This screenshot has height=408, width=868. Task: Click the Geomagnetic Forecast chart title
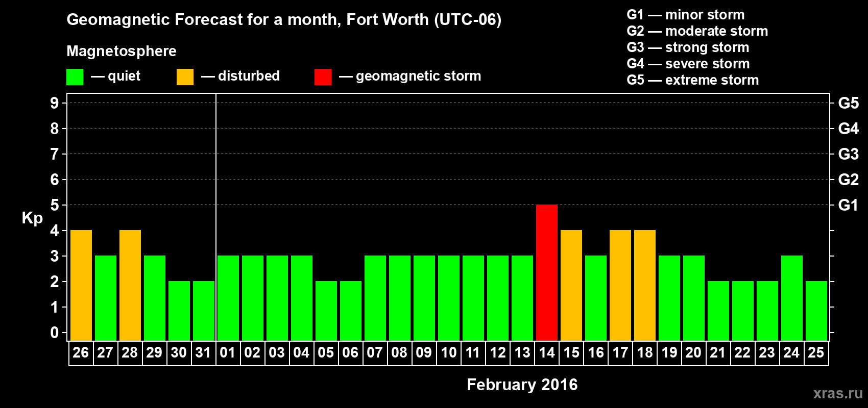[x=284, y=20]
